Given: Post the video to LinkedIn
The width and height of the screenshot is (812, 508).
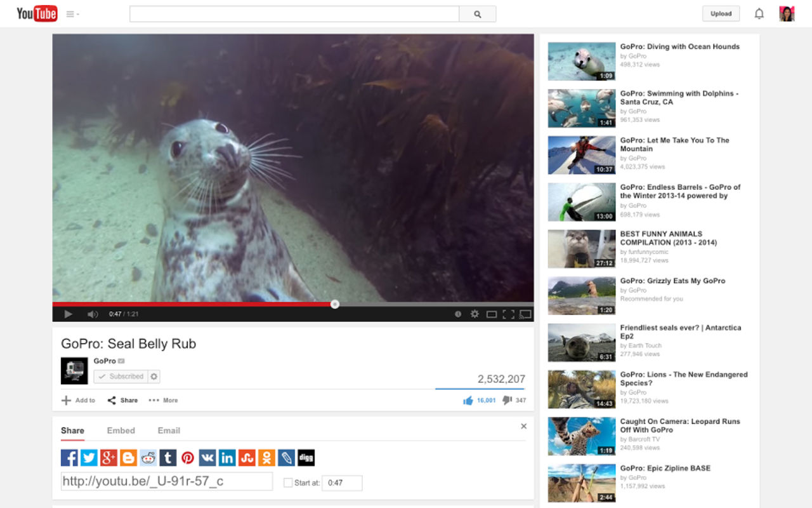Looking at the screenshot, I should (x=227, y=457).
